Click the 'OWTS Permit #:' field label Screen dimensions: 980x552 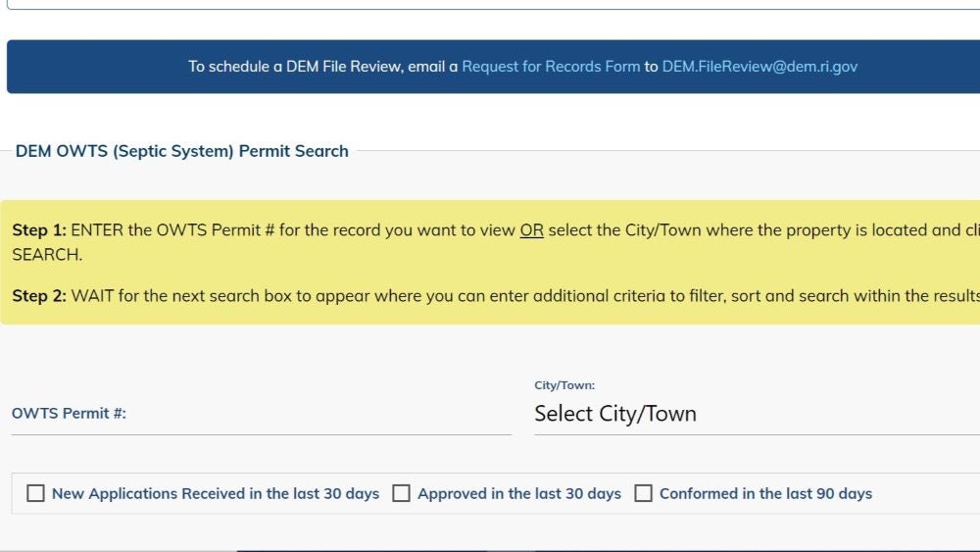click(x=69, y=413)
